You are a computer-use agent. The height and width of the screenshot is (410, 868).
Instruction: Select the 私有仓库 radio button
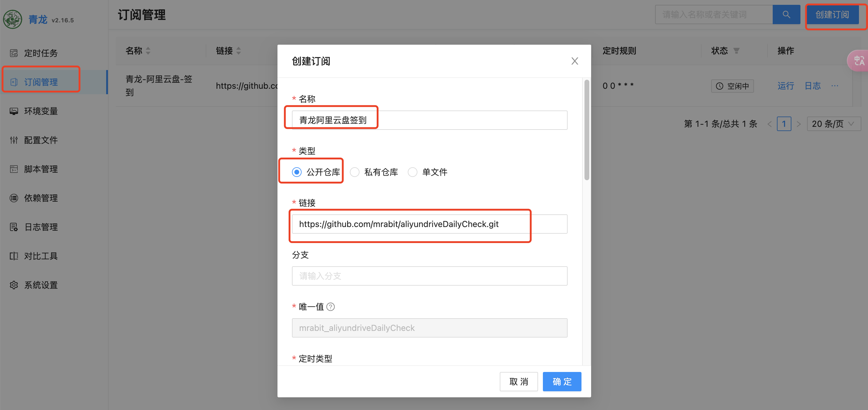tap(354, 172)
